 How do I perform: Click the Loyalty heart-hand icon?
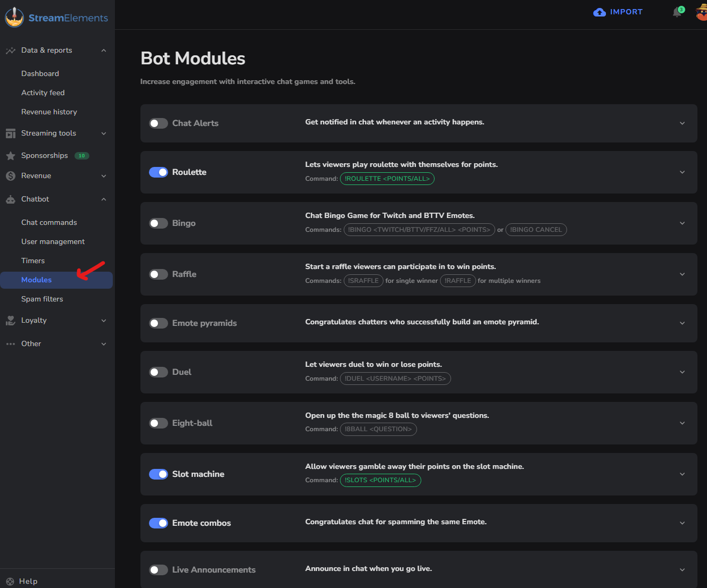(x=10, y=321)
